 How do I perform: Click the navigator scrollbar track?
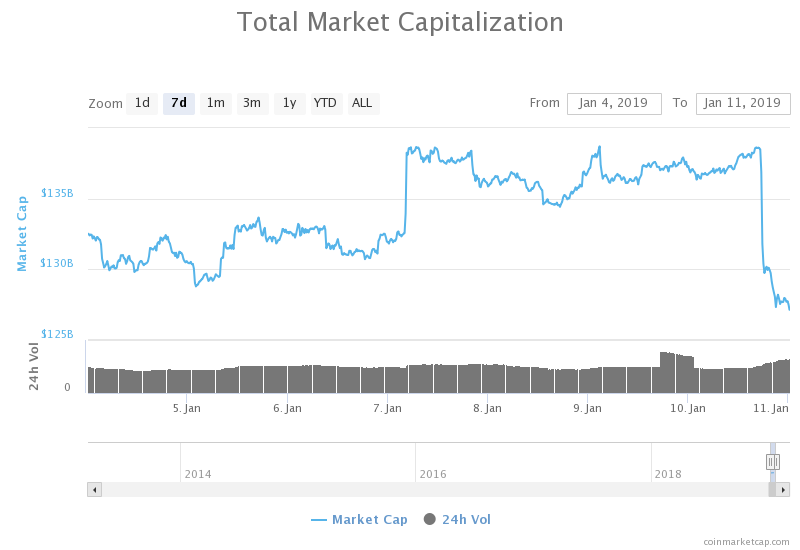tap(430, 489)
